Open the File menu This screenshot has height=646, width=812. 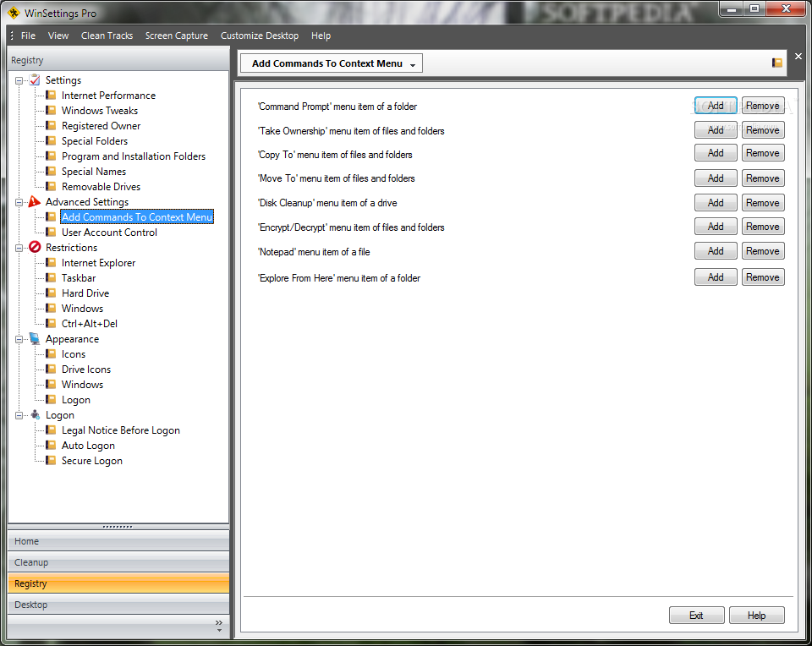click(28, 36)
